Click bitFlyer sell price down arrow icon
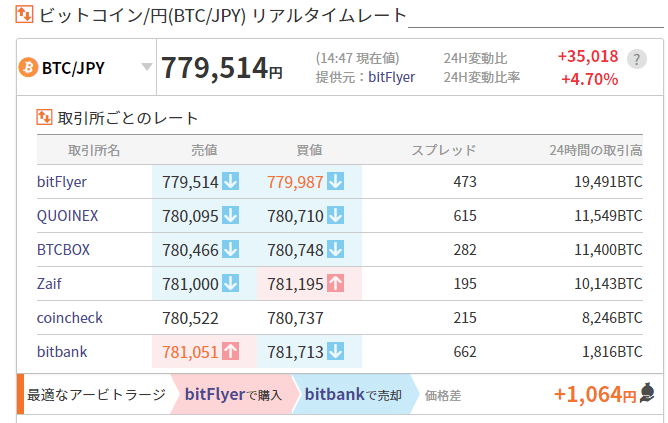Screen dimensions: 668x423 tap(231, 182)
